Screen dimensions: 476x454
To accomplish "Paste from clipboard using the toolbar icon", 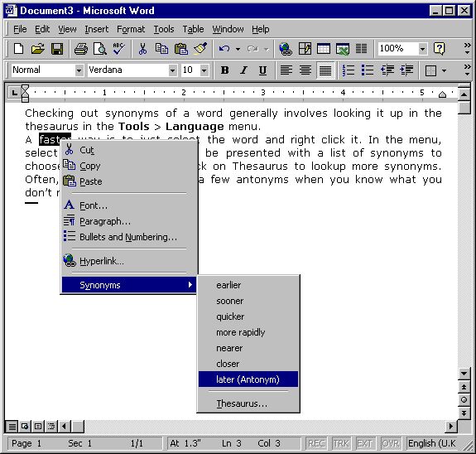I will click(181, 49).
